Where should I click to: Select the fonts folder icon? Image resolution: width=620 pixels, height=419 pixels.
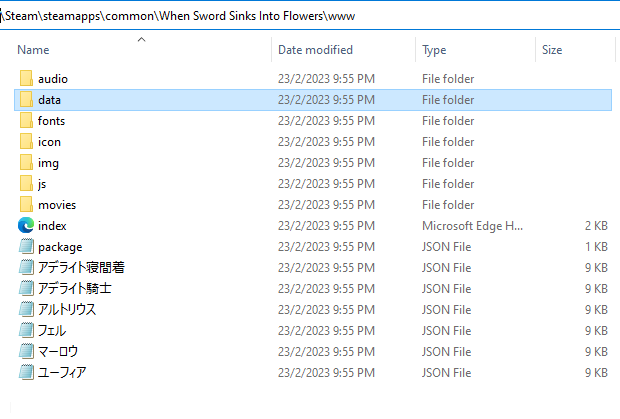(x=26, y=120)
